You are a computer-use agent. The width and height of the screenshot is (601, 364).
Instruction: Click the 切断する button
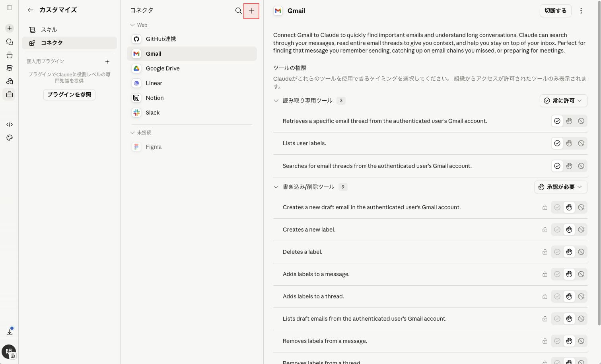555,11
